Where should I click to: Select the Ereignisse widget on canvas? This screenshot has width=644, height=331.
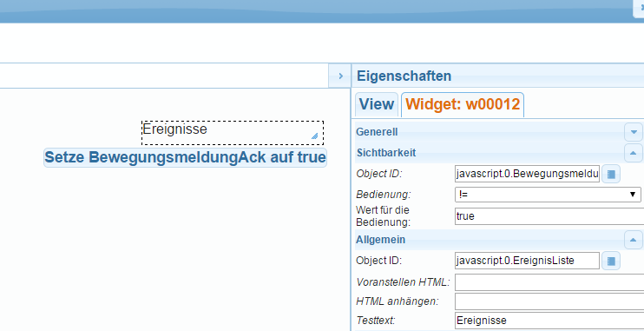click(233, 133)
